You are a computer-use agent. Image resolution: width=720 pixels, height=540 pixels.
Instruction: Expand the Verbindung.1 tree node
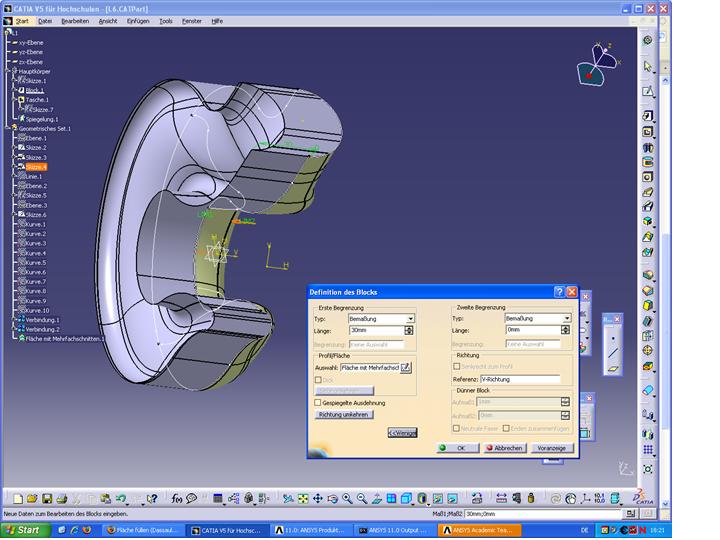click(14, 320)
